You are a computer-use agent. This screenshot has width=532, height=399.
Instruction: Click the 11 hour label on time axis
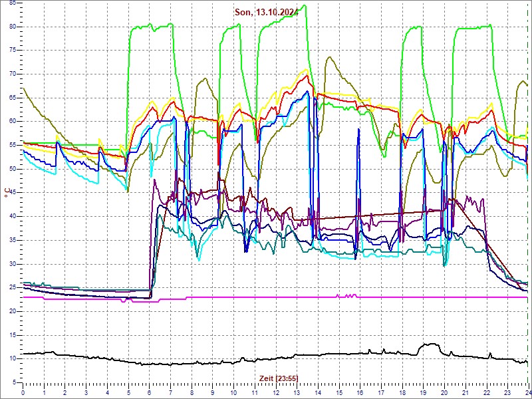[255, 392]
